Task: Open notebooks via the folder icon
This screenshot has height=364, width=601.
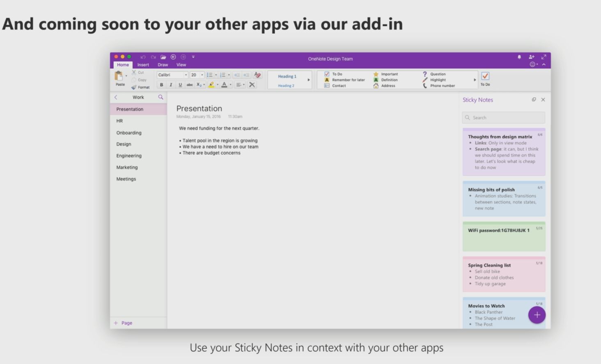Action: click(163, 57)
